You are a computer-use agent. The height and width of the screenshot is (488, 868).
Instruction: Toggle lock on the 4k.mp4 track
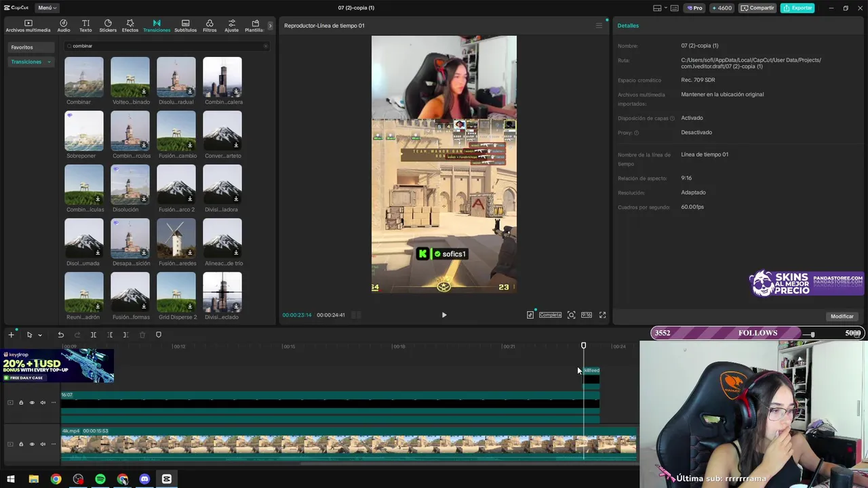(x=21, y=444)
